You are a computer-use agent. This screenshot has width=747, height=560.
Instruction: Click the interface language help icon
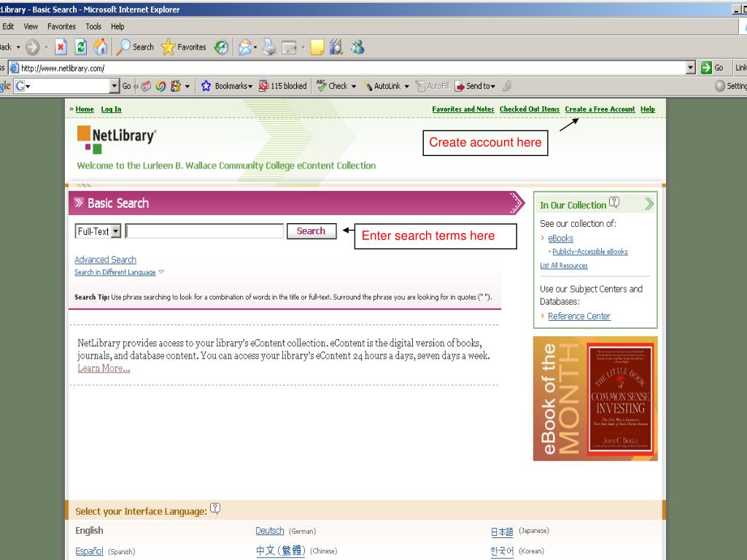click(x=215, y=508)
